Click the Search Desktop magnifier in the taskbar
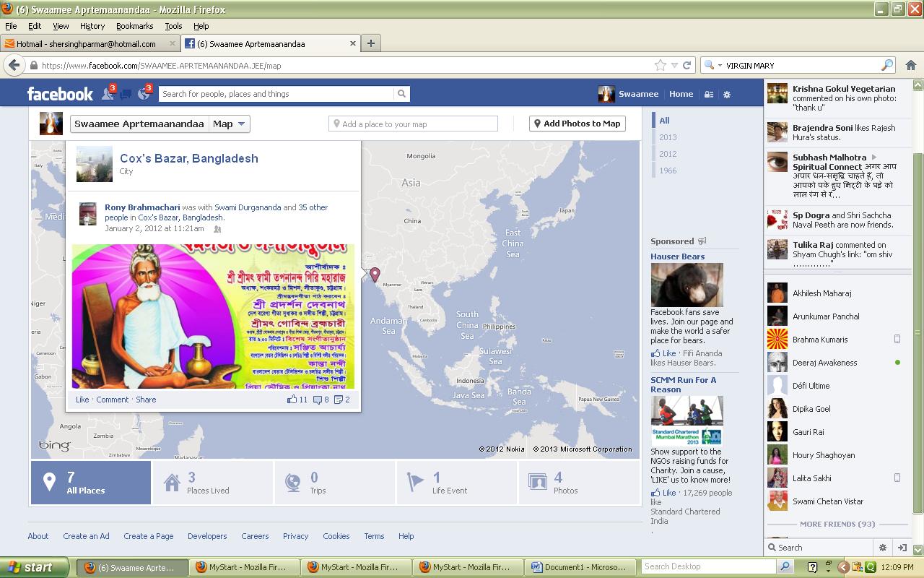Viewport: 924px width, 578px height. tap(785, 567)
